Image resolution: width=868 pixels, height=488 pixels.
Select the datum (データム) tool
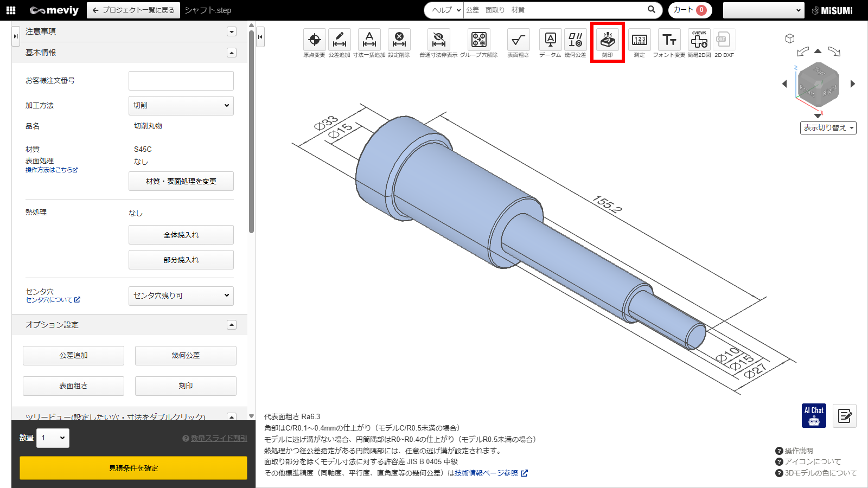(x=550, y=40)
